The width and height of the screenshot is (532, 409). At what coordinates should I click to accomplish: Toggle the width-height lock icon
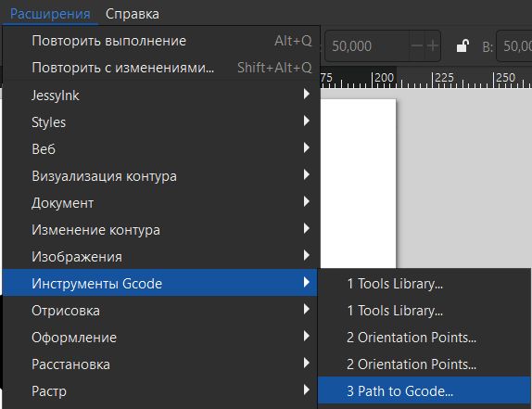click(462, 45)
